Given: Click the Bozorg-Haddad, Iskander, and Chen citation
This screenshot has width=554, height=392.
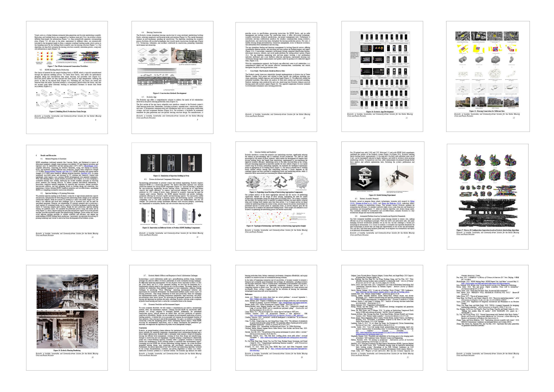Looking at the screenshot, I should (58, 172).
